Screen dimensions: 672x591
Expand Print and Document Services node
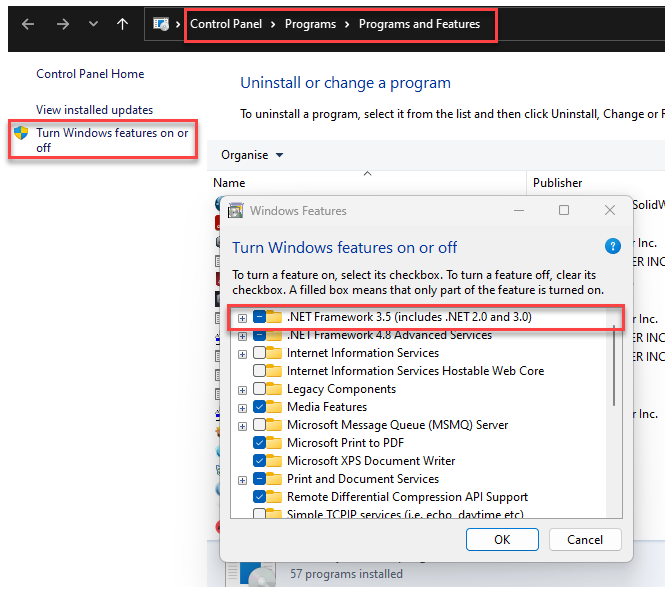click(243, 480)
